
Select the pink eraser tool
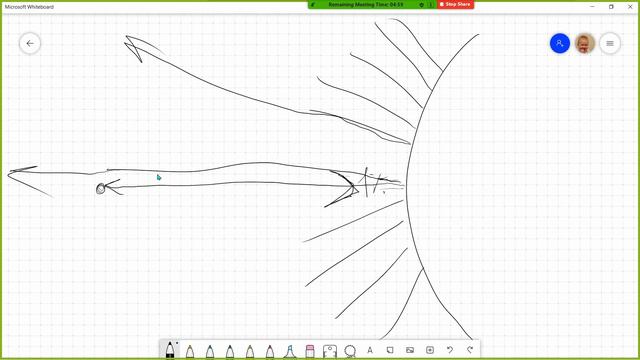pyautogui.click(x=310, y=351)
